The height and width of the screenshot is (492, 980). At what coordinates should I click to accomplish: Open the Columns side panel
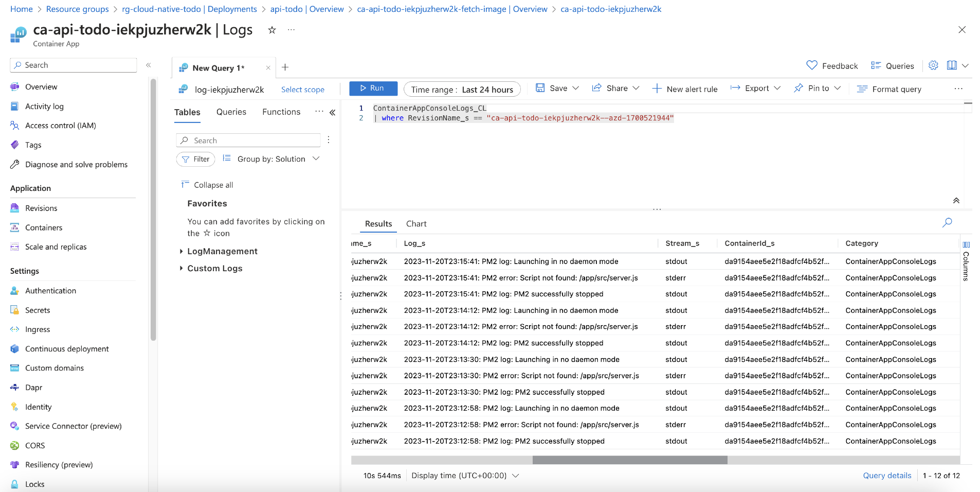pyautogui.click(x=966, y=260)
